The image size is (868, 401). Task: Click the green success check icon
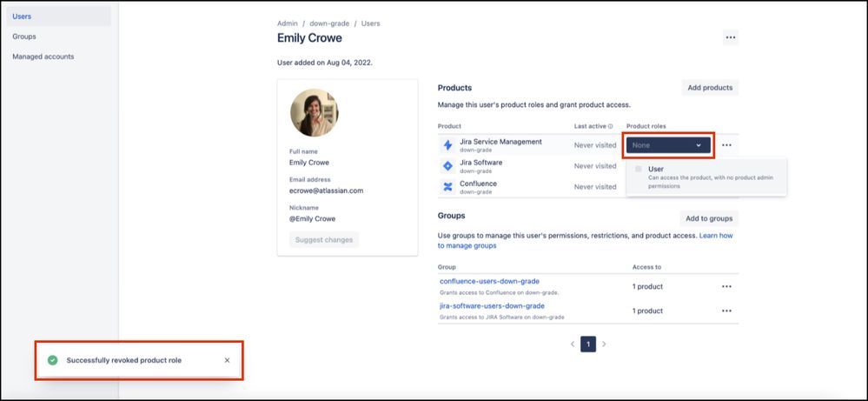(x=53, y=360)
